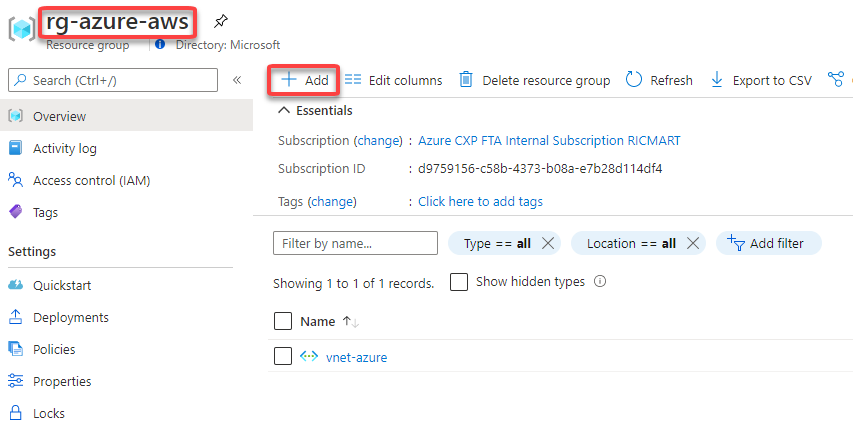Open the Click here to add tags link
Image resolution: width=853 pixels, height=440 pixels.
[x=480, y=202]
